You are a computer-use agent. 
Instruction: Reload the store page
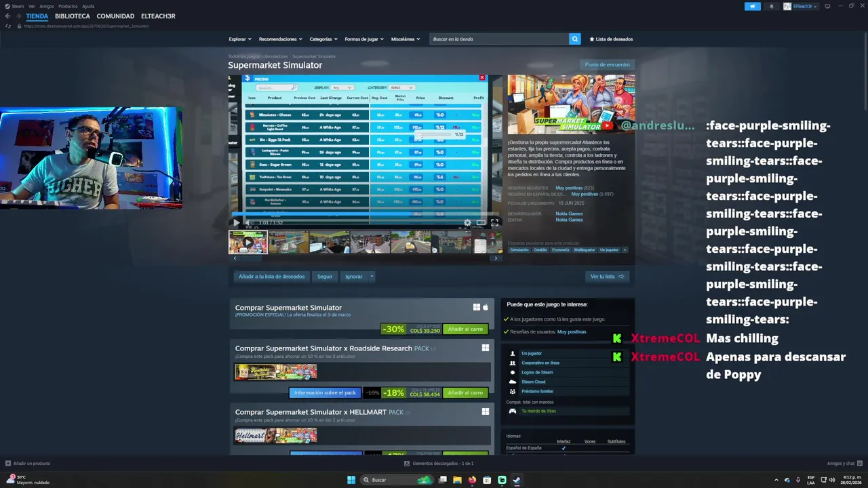pos(8,26)
